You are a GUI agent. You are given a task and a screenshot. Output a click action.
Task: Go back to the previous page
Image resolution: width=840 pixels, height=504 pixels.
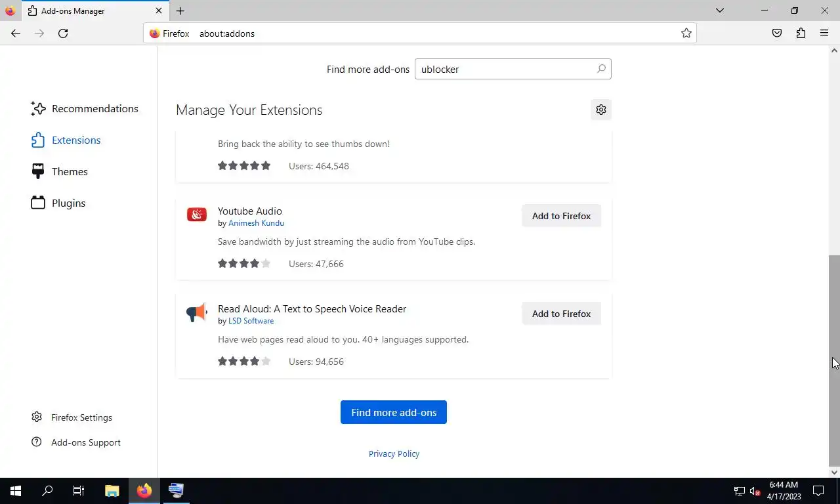(16, 33)
